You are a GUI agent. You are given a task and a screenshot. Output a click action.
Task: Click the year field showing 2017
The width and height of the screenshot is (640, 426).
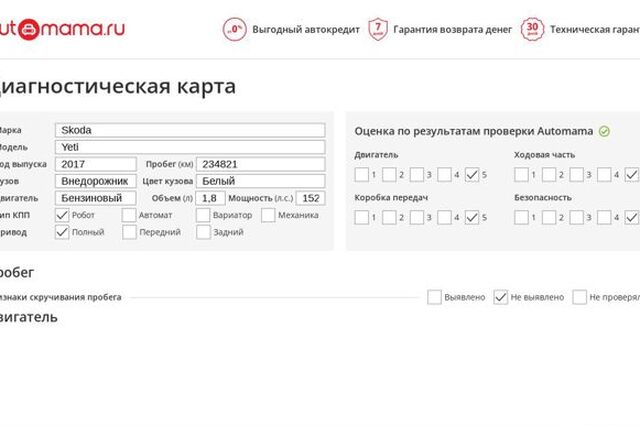pyautogui.click(x=96, y=164)
